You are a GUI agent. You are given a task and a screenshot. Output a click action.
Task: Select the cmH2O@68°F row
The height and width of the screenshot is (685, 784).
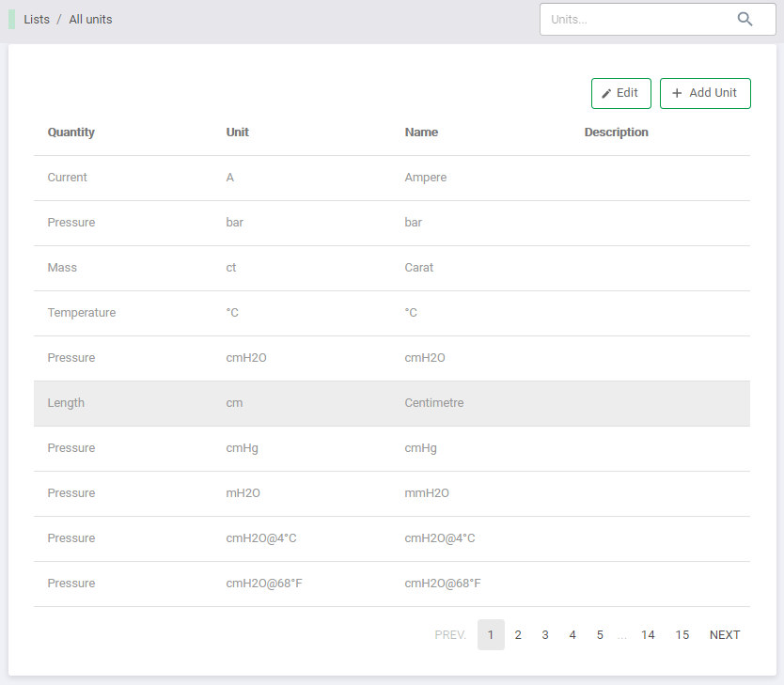pyautogui.click(x=391, y=584)
